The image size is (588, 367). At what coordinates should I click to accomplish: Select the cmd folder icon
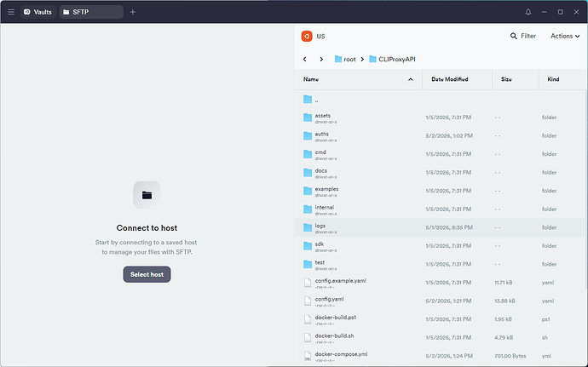[x=308, y=154]
